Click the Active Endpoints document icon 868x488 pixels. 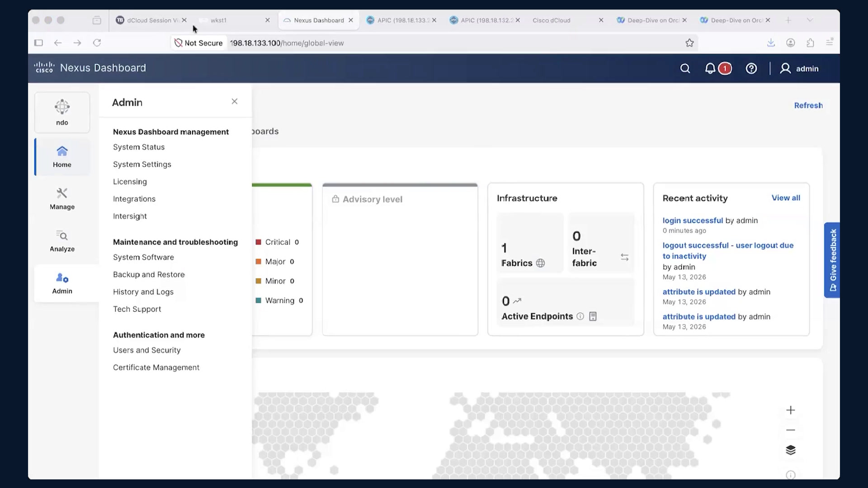593,316
